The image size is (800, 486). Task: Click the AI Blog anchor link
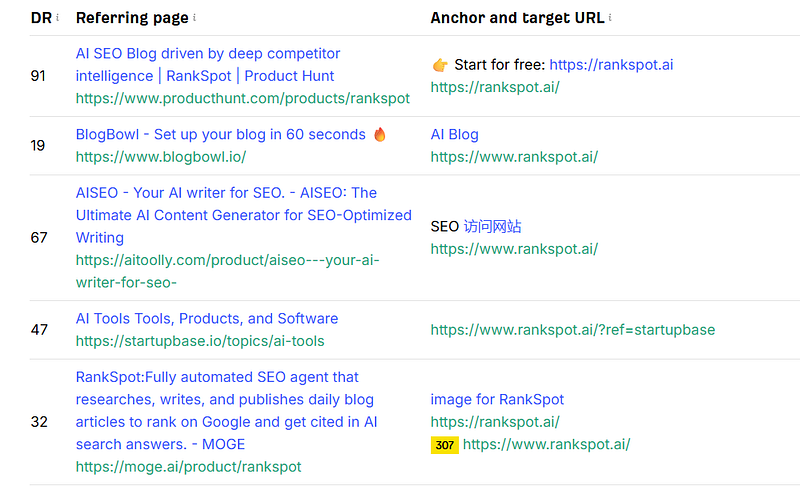[x=455, y=135]
